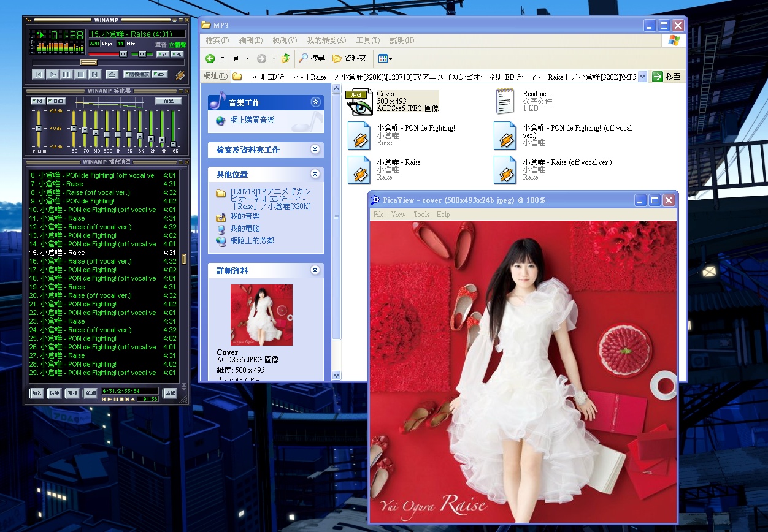The image size is (768, 532).
Task: Jump to next track in Winamp
Action: [94, 74]
